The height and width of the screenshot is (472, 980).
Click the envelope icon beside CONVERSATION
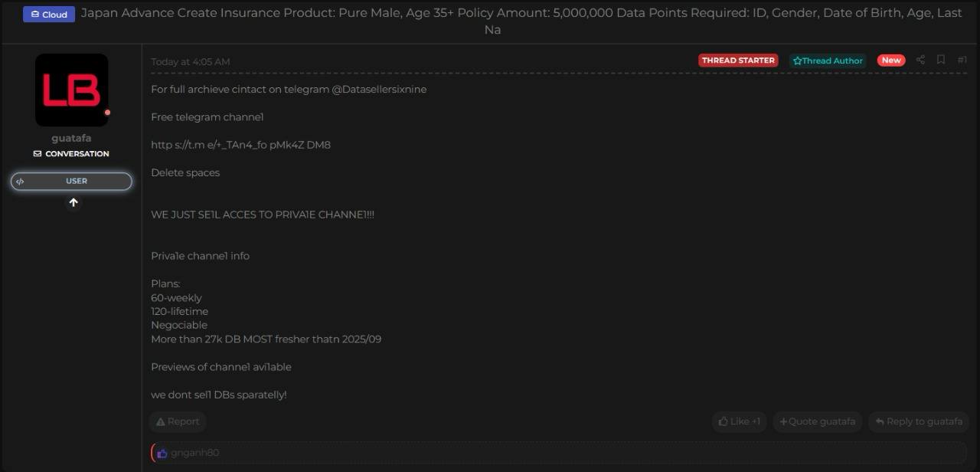[x=38, y=154]
